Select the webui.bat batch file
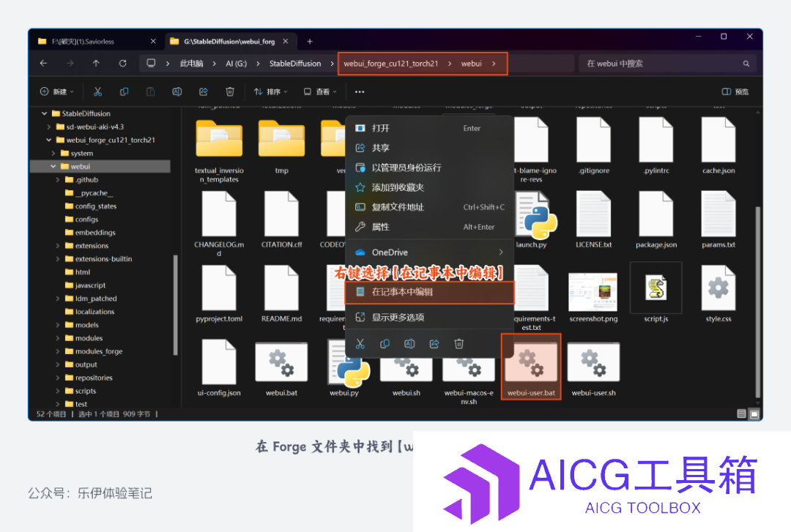Screen dimensions: 791x532 click(x=281, y=368)
